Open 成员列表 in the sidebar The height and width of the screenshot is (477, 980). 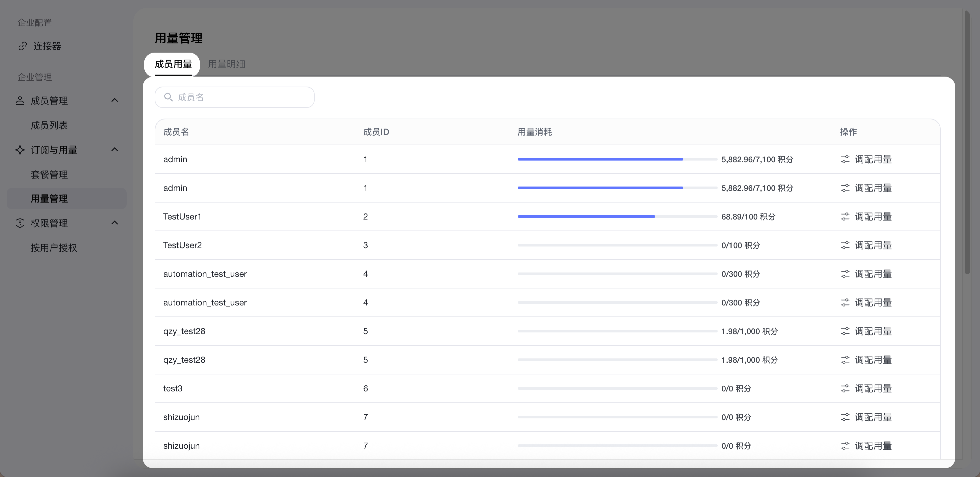(x=49, y=126)
